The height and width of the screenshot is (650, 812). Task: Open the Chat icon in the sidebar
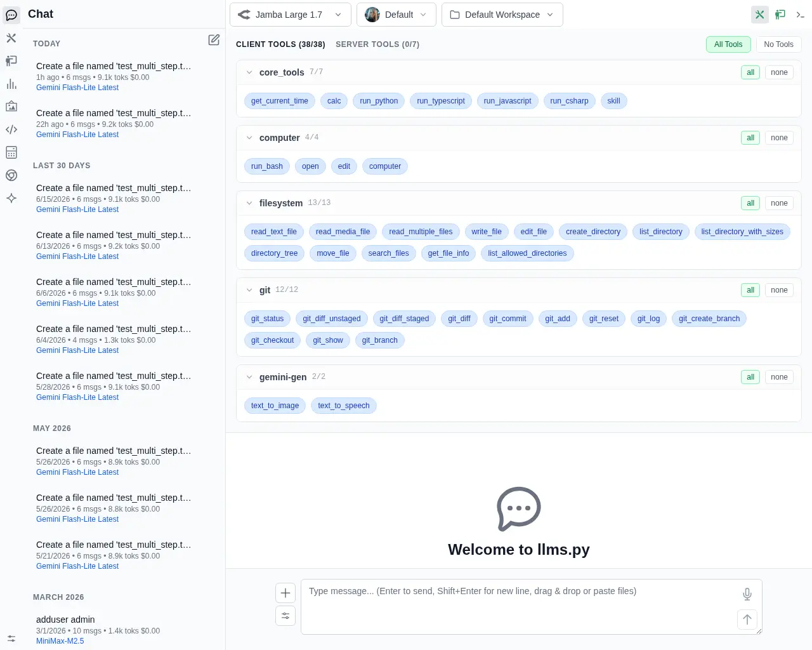click(x=11, y=15)
